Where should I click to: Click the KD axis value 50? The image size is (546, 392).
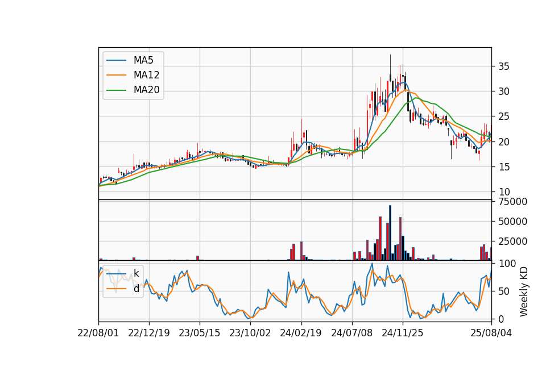click(x=504, y=291)
